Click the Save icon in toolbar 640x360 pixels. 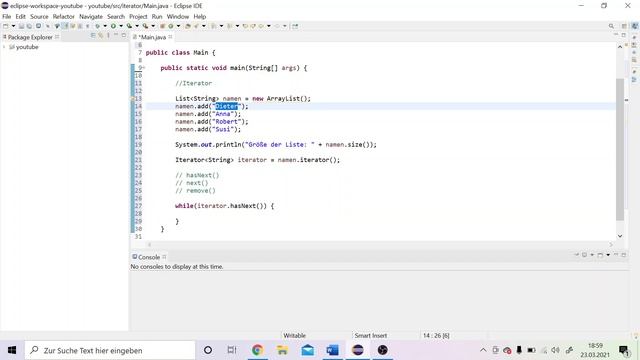point(21,26)
